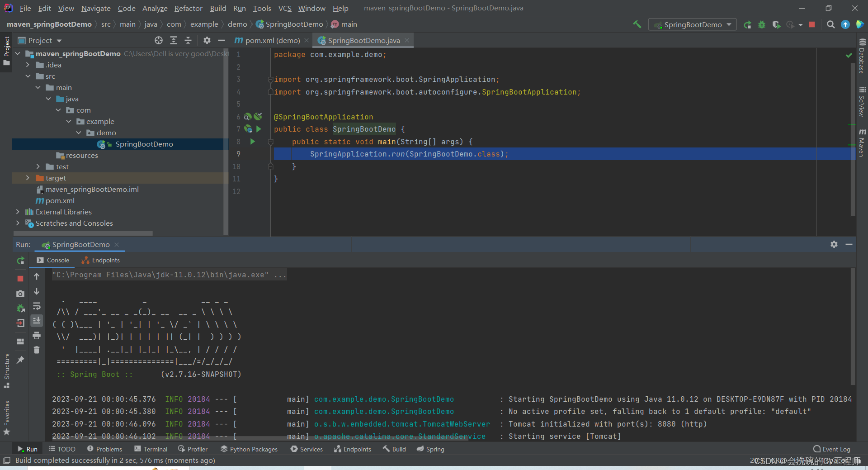
Task: Open Maven side tool window
Action: click(862, 143)
